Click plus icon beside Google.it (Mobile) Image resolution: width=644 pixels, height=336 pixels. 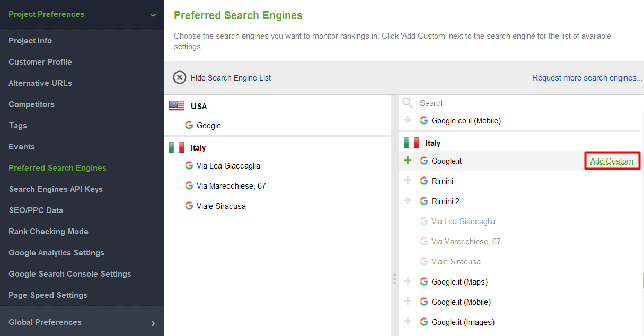[x=408, y=301]
